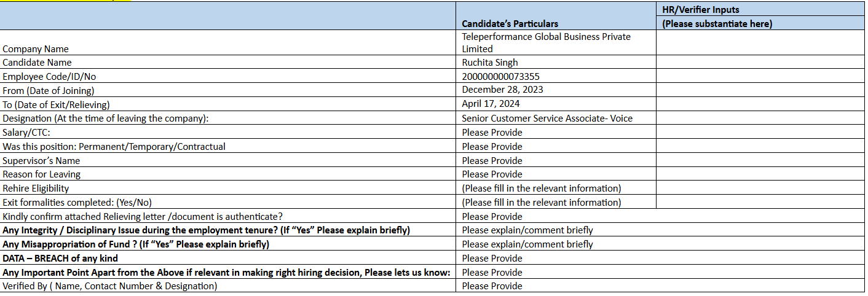Select the empty verifier cell for Designation row
Screen dimensions: 868x296
point(760,119)
